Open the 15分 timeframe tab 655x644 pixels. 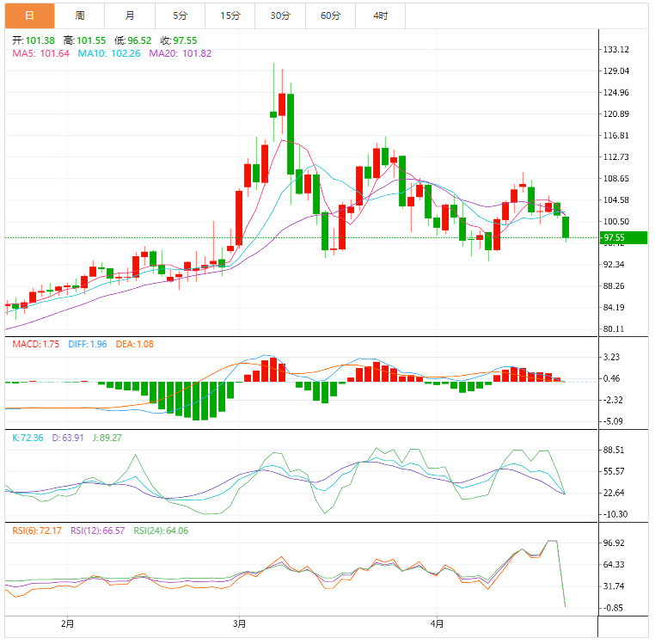click(230, 15)
